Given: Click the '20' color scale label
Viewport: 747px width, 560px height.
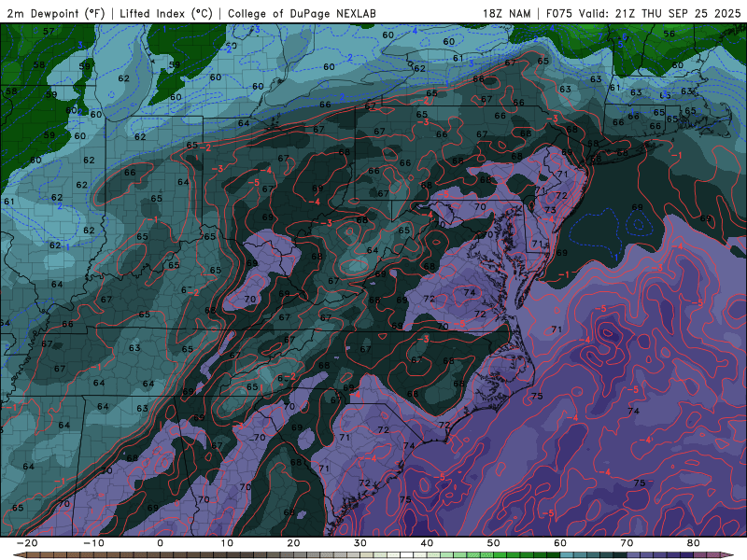Looking at the screenshot, I should 293,543.
